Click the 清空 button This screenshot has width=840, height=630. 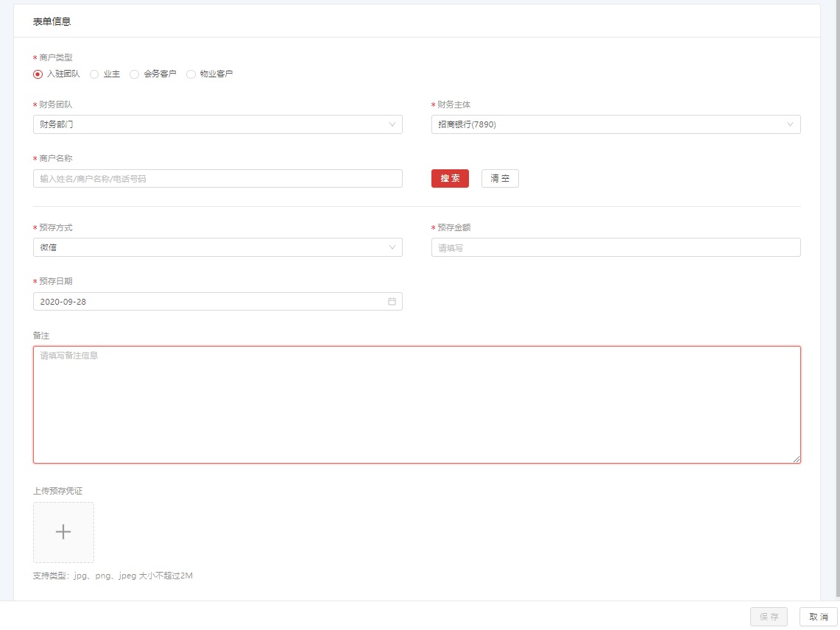[500, 179]
